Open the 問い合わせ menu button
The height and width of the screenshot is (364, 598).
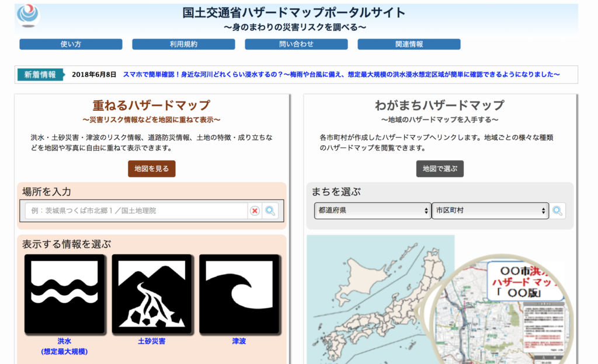click(296, 44)
